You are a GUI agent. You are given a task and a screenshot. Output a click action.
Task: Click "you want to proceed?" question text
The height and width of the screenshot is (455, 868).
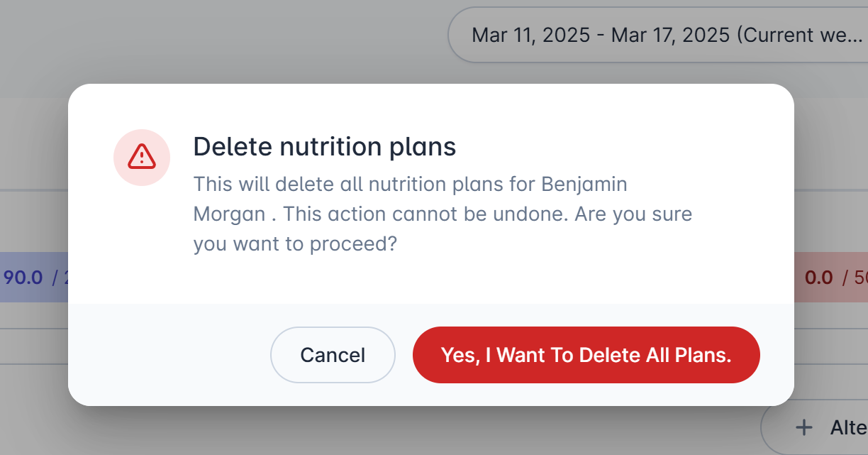295,244
